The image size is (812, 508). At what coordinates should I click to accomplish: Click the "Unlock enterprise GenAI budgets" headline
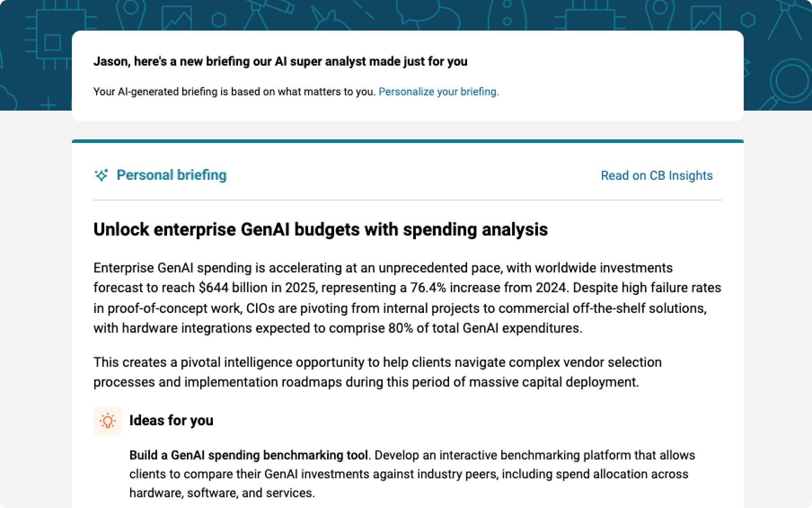320,229
